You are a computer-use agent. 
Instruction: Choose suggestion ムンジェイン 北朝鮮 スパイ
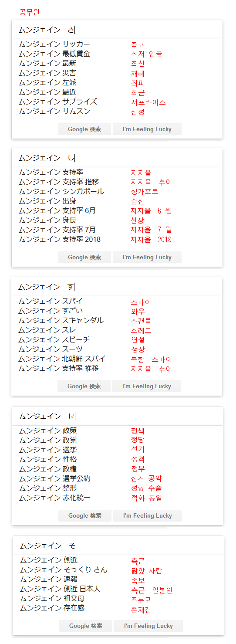coord(62,359)
